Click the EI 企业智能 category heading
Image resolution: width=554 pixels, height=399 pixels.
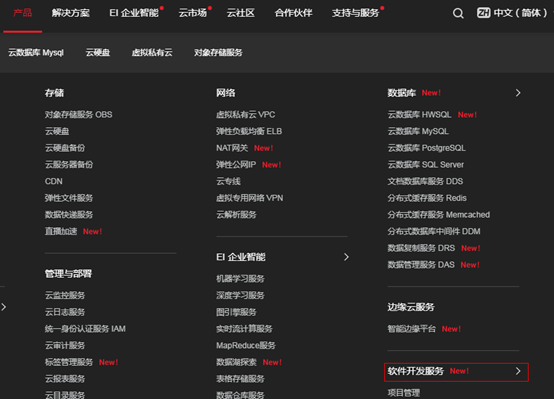tap(241, 257)
